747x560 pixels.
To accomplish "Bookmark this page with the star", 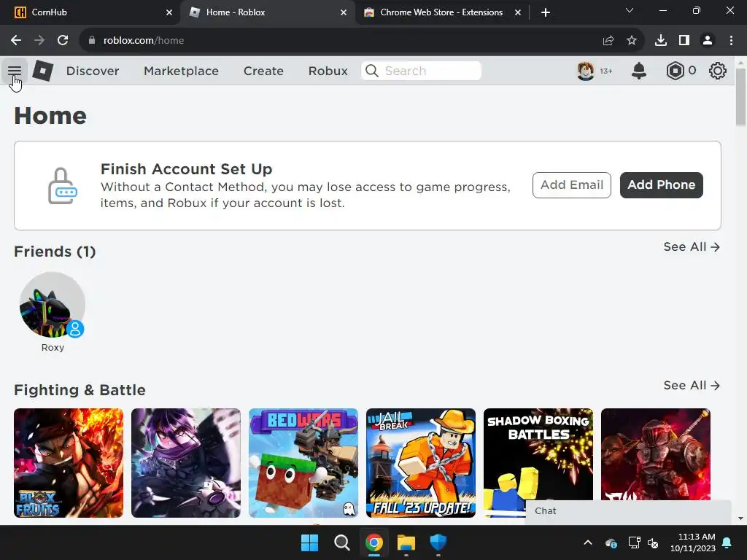I will pyautogui.click(x=632, y=41).
